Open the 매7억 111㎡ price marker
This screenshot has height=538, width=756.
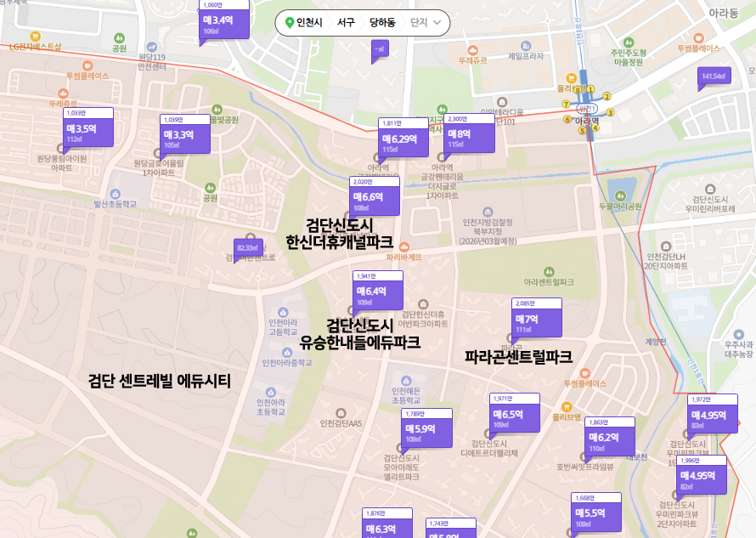[x=537, y=320]
